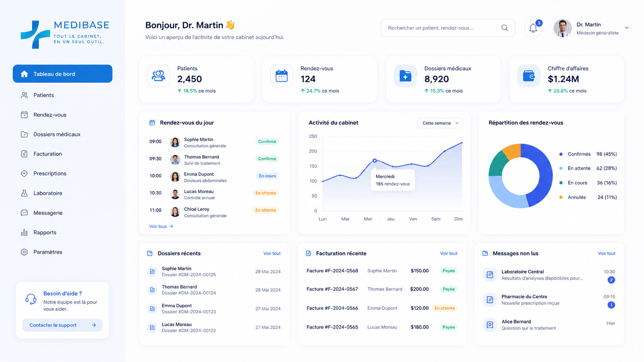Image resolution: width=644 pixels, height=362 pixels.
Task: Click the Mercredi data point on chart
Action: point(375,161)
